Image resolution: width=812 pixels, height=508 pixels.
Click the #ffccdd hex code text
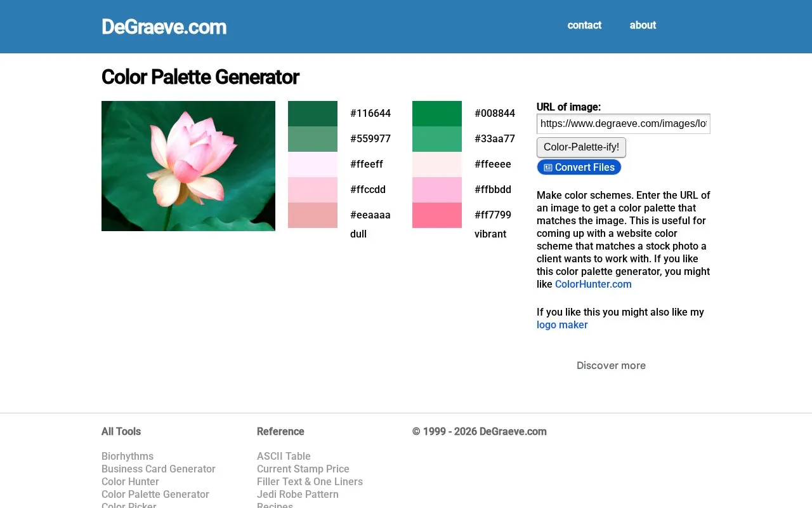pyautogui.click(x=368, y=190)
